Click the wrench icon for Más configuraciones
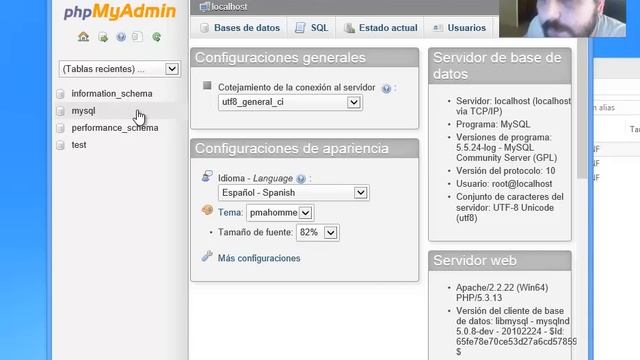640x360 pixels. coord(207,256)
